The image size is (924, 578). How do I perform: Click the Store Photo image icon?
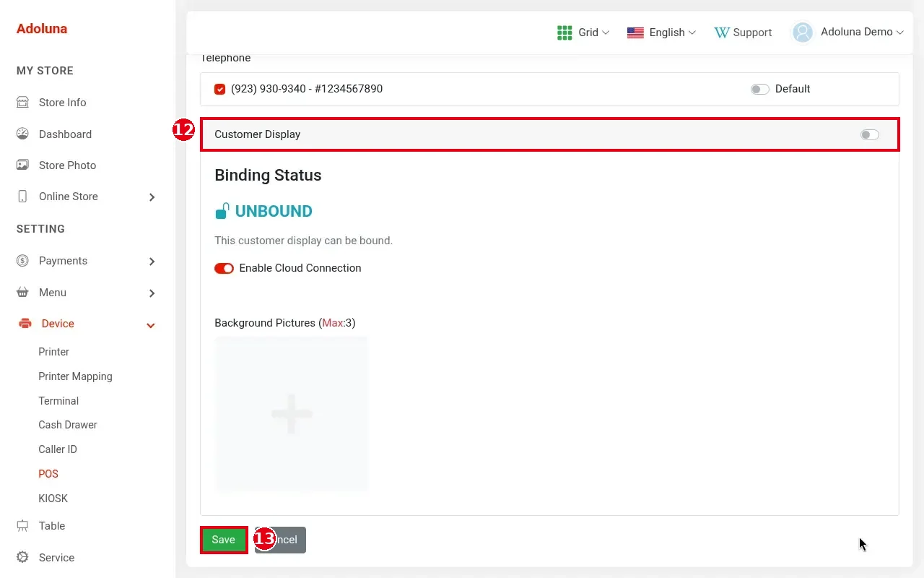(22, 165)
